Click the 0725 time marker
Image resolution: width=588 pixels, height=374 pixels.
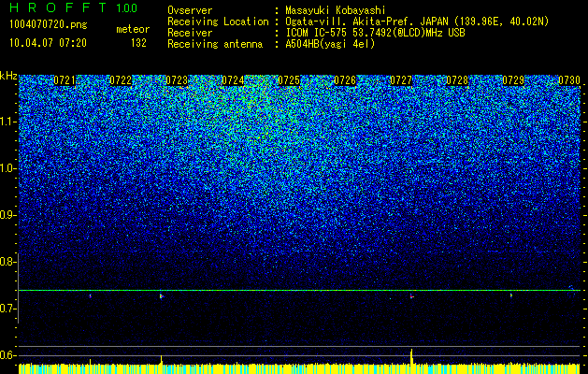(x=289, y=80)
